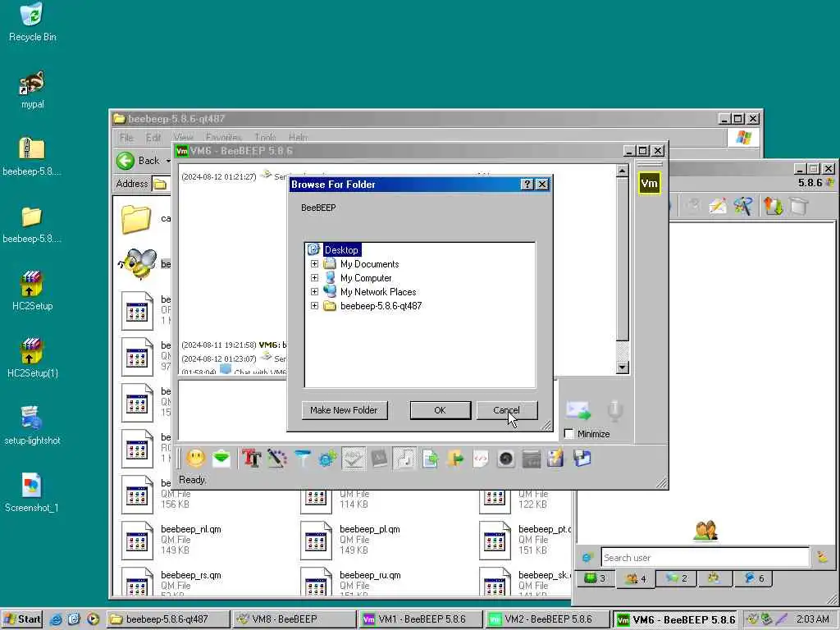Click the icon left of Search user field

pyautogui.click(x=587, y=558)
